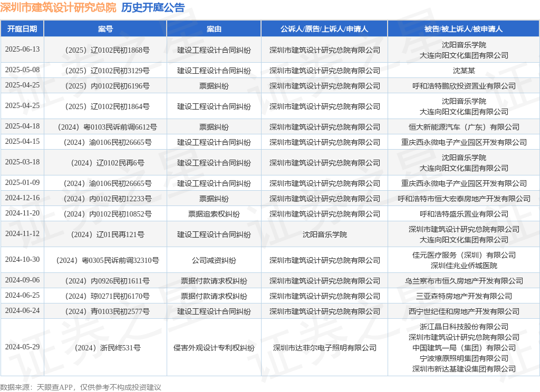Screen dimensions: 540x392
Task: Click case number (2024)内0102民初12233号
Action: tap(107, 199)
